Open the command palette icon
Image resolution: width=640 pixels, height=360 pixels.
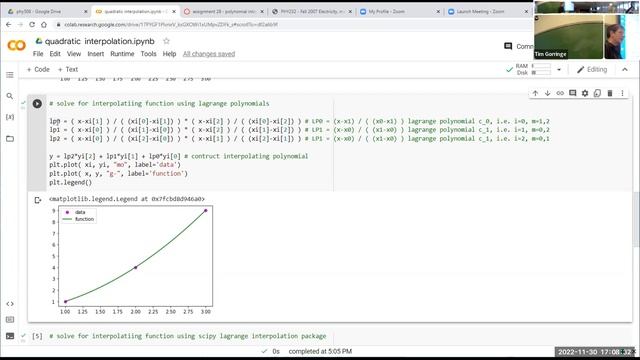pos(10,320)
